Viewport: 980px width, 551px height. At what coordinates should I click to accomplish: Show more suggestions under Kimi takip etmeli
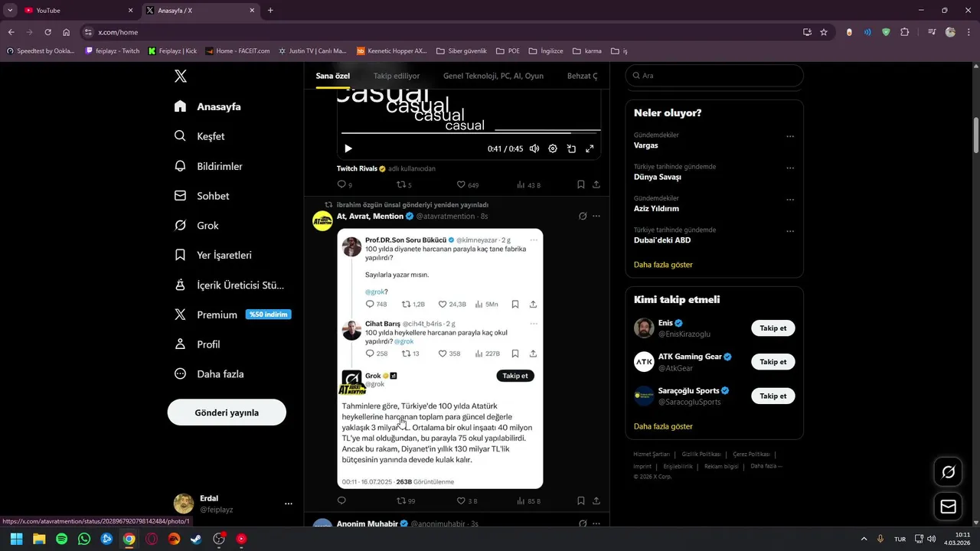663,426
